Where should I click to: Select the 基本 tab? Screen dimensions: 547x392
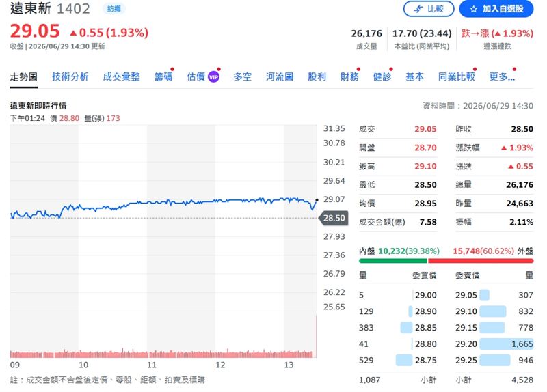pyautogui.click(x=415, y=76)
